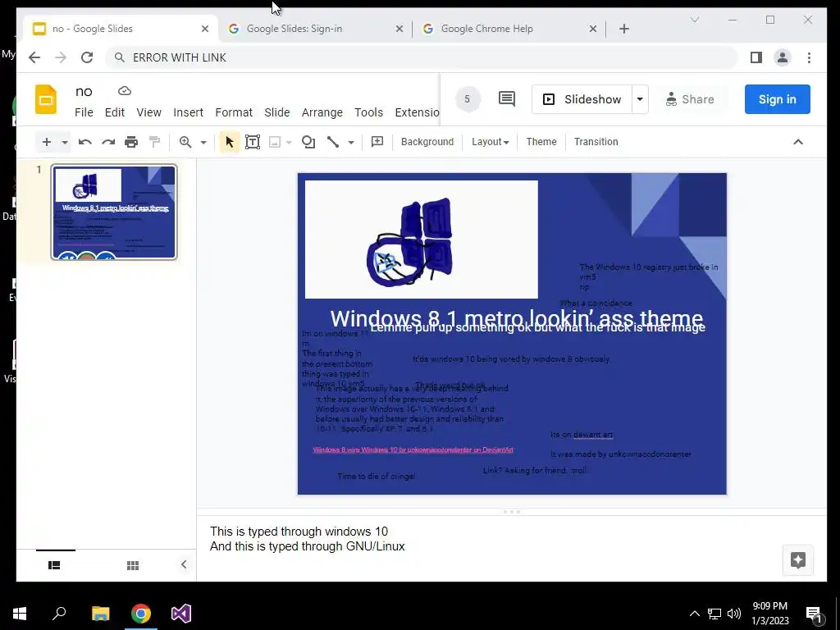Switch to grid view icon
This screenshot has width=840, height=630.
(x=133, y=565)
